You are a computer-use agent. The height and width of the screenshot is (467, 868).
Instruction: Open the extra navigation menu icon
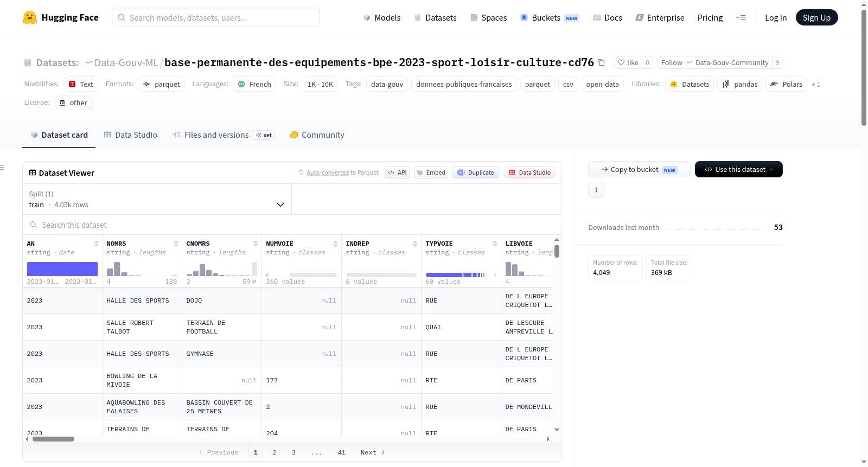[741, 17]
